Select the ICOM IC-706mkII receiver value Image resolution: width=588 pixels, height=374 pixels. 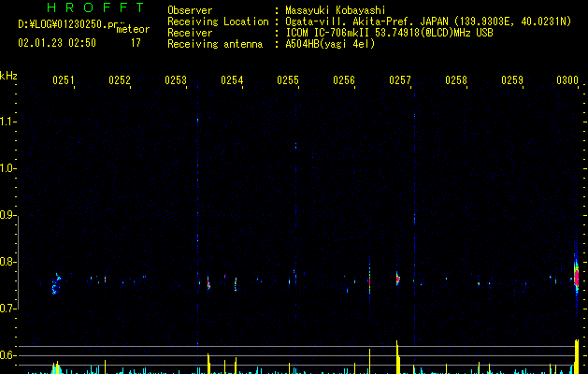(x=389, y=33)
